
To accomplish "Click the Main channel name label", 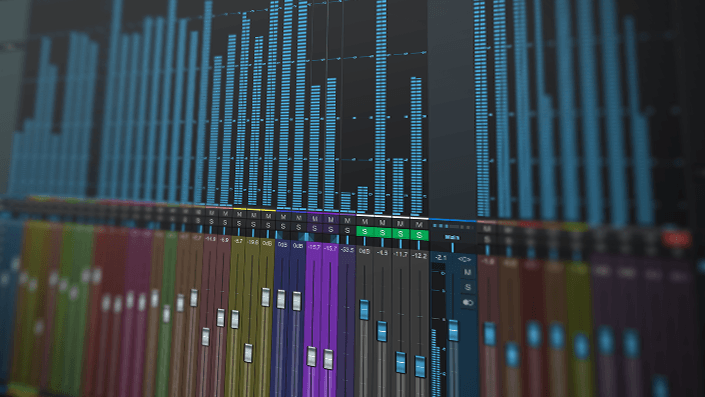I will coord(451,237).
